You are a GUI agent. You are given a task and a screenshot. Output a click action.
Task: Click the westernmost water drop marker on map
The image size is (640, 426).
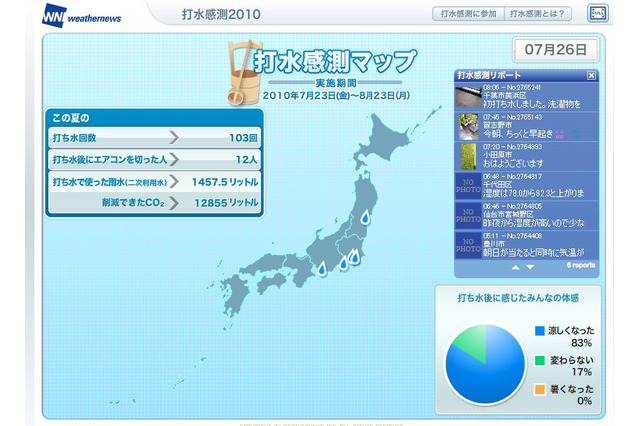click(323, 268)
